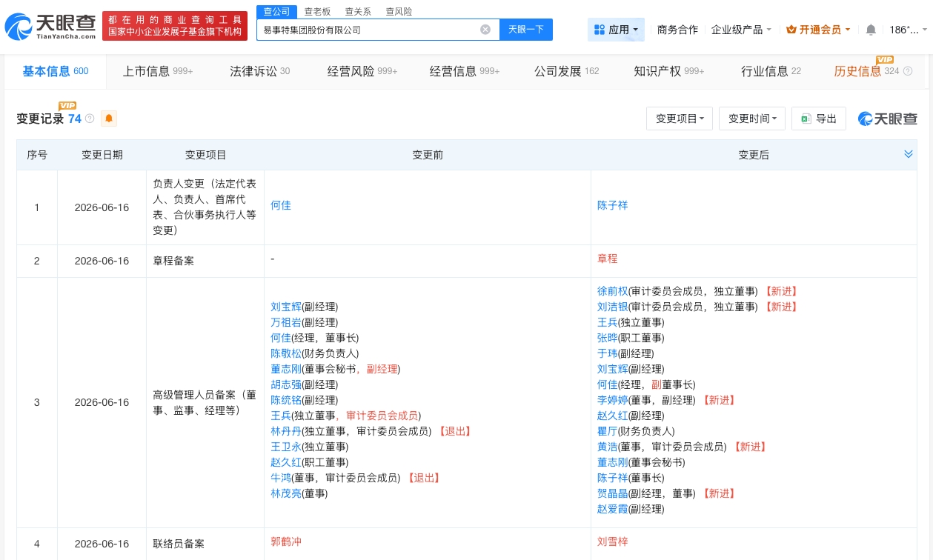This screenshot has height=560, width=933.
Task: Export records with 导出 button
Action: coord(819,119)
